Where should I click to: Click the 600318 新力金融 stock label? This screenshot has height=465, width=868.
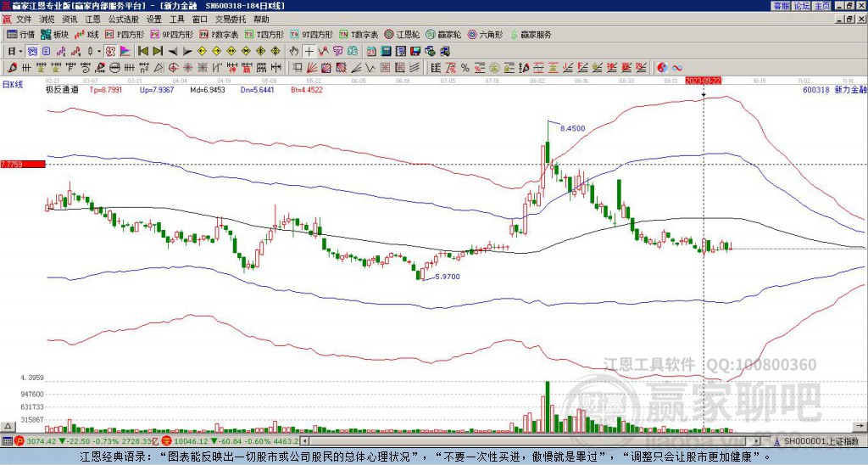point(833,89)
